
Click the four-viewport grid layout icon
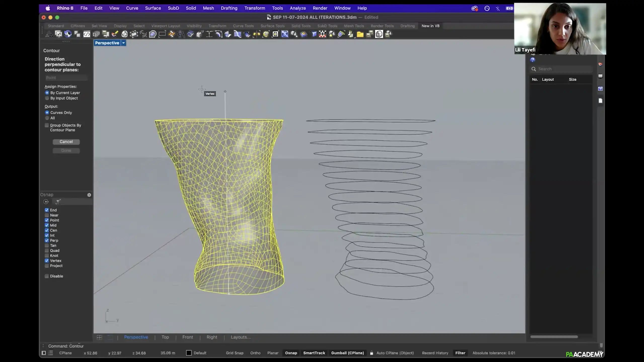(x=99, y=337)
